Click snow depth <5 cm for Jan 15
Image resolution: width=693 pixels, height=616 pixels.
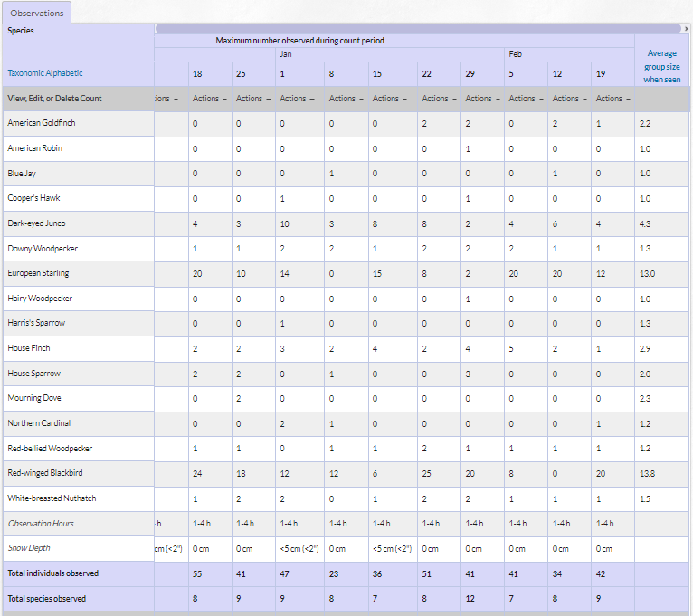coord(392,549)
